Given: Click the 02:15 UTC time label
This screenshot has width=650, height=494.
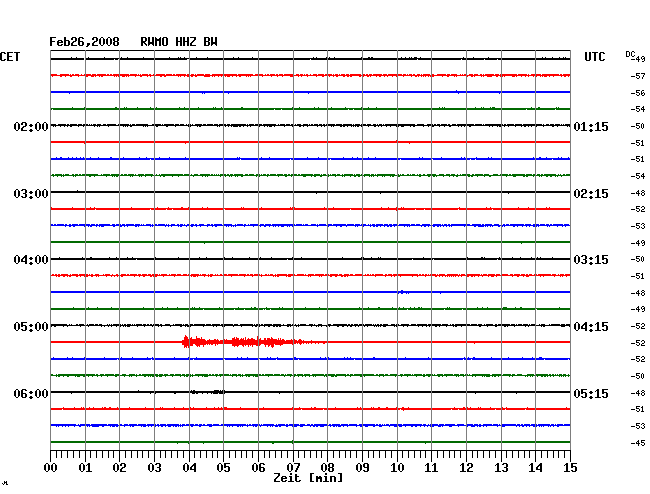Looking at the screenshot, I should coord(591,194).
